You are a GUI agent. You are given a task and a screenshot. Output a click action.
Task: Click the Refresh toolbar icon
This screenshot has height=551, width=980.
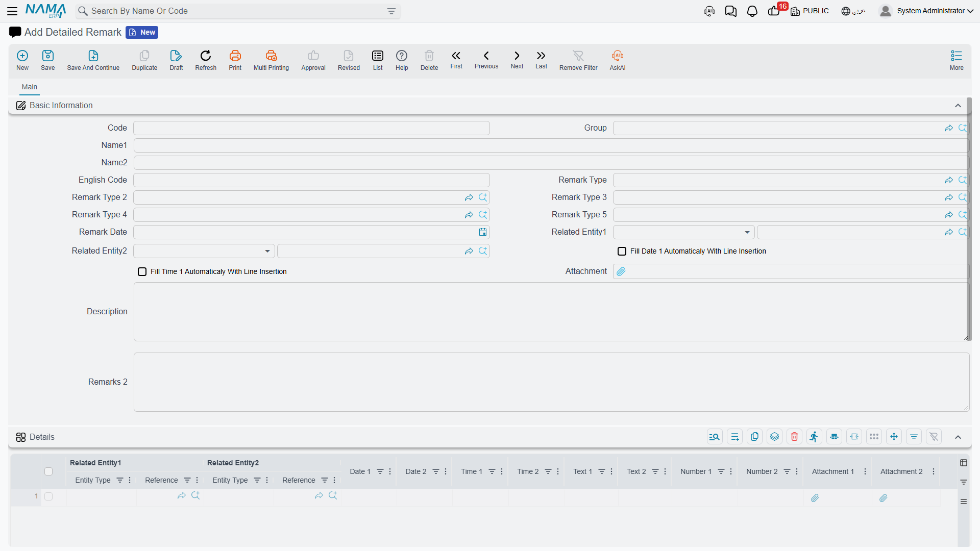tap(206, 60)
